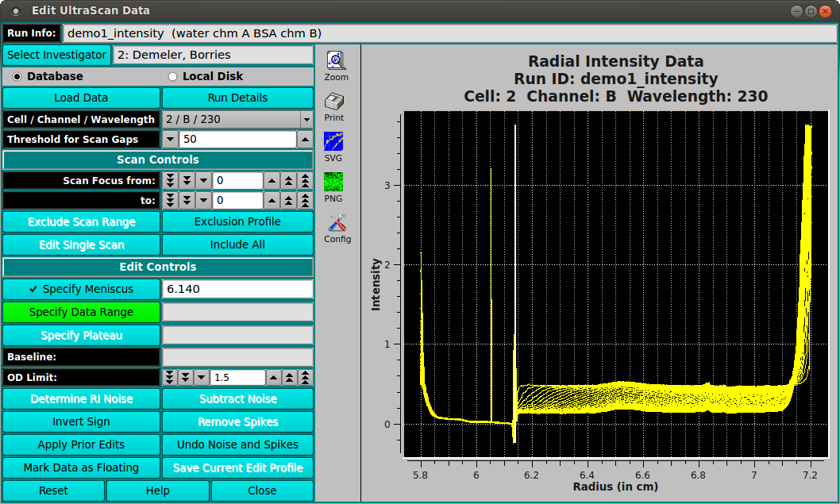
Task: Click the Remove Spikes button
Action: (237, 422)
